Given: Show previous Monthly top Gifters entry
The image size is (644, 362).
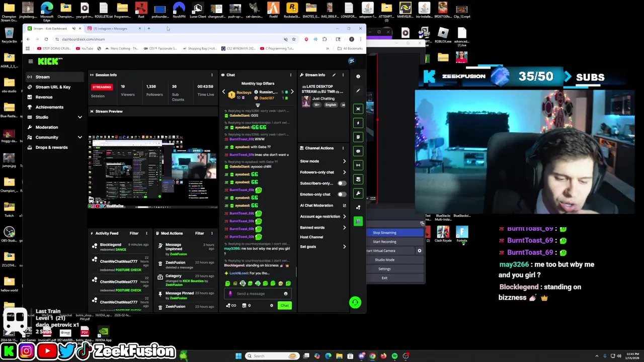Looking at the screenshot, I should click(x=224, y=92).
